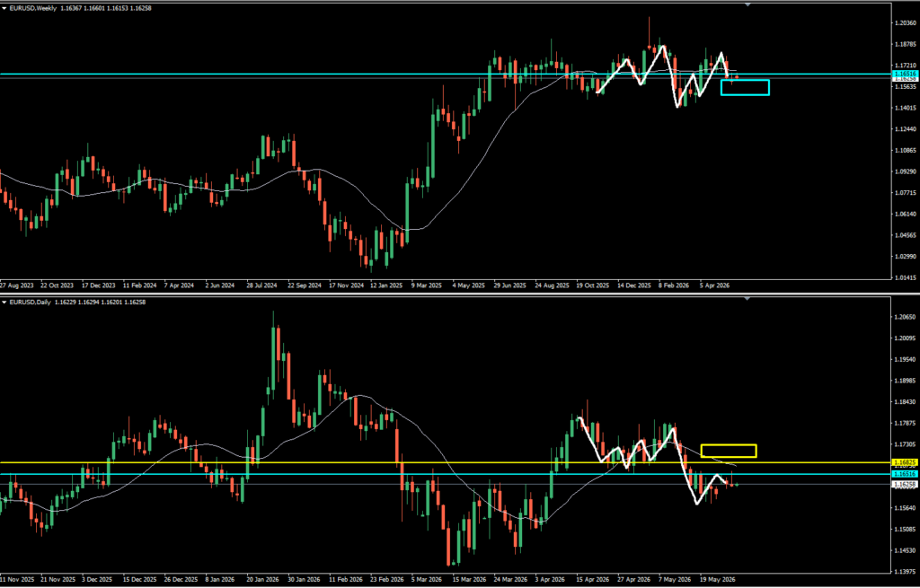Click the 1.18785 price on Weekly axis

pos(906,45)
